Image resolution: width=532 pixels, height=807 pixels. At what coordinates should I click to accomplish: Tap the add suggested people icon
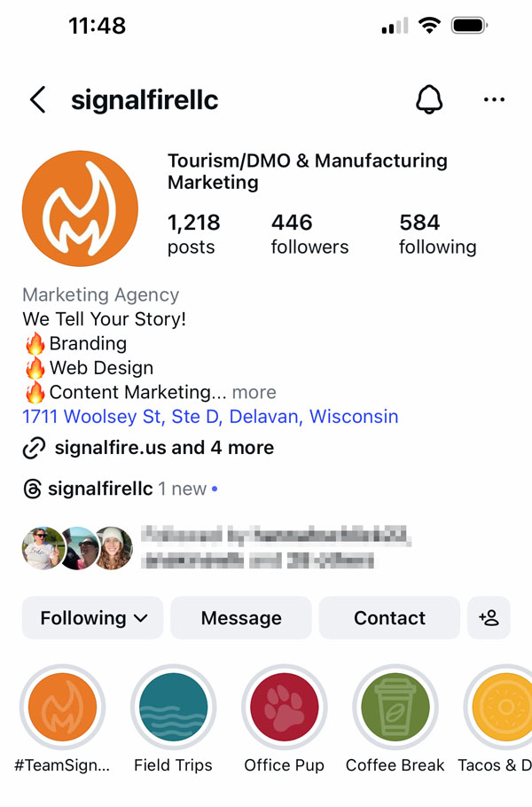click(489, 618)
